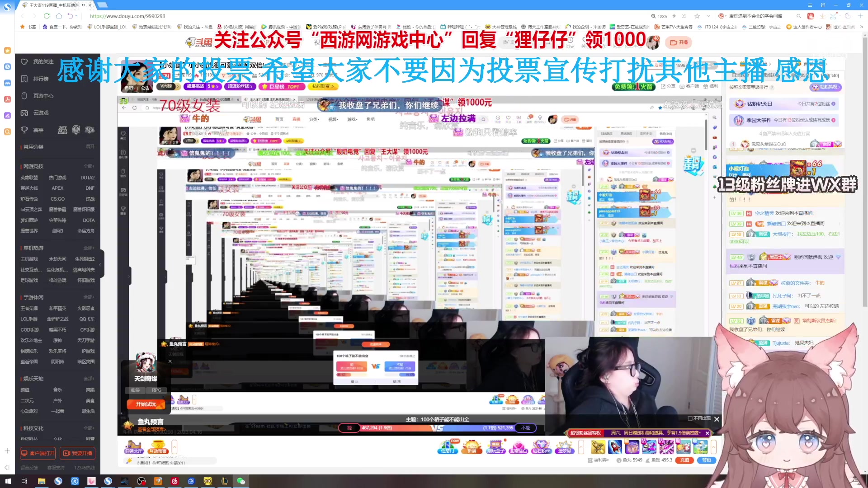Open the 腾讯视频 bookmark

point(280,27)
